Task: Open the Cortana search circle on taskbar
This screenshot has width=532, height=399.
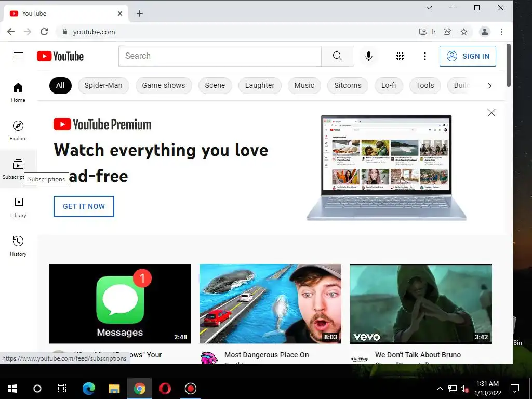Action: pos(37,389)
